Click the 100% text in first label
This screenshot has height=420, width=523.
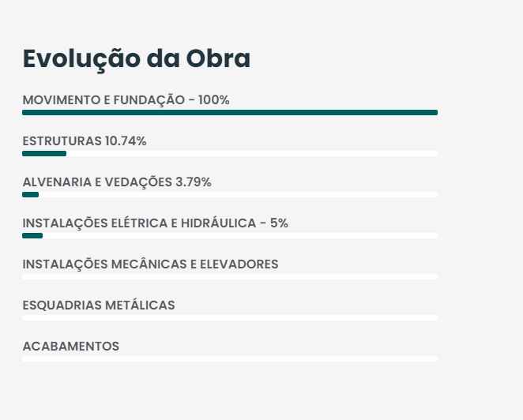pos(214,100)
